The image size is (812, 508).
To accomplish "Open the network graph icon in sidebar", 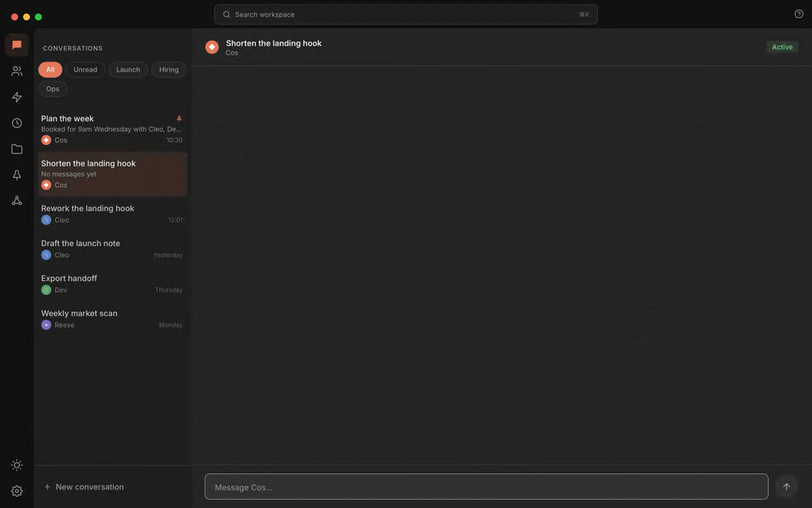I will tap(17, 201).
